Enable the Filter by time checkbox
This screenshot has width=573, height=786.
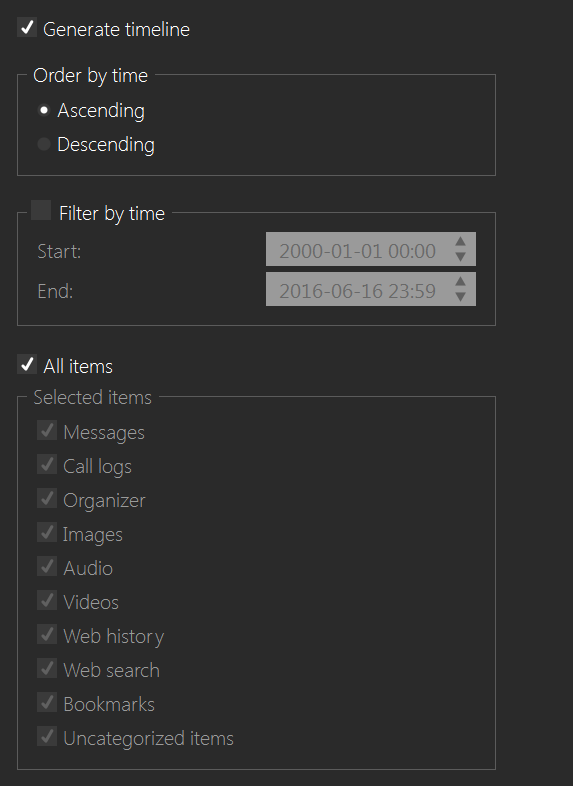coord(41,211)
